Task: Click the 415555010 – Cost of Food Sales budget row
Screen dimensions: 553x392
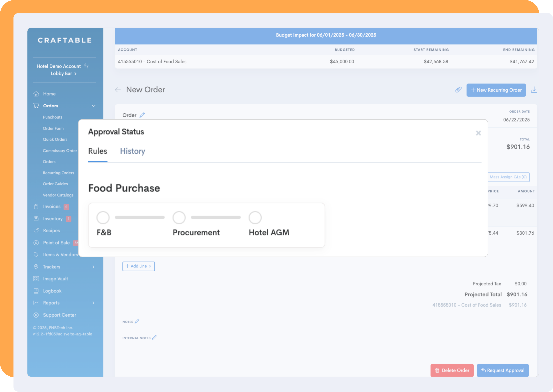Action: tap(326, 62)
